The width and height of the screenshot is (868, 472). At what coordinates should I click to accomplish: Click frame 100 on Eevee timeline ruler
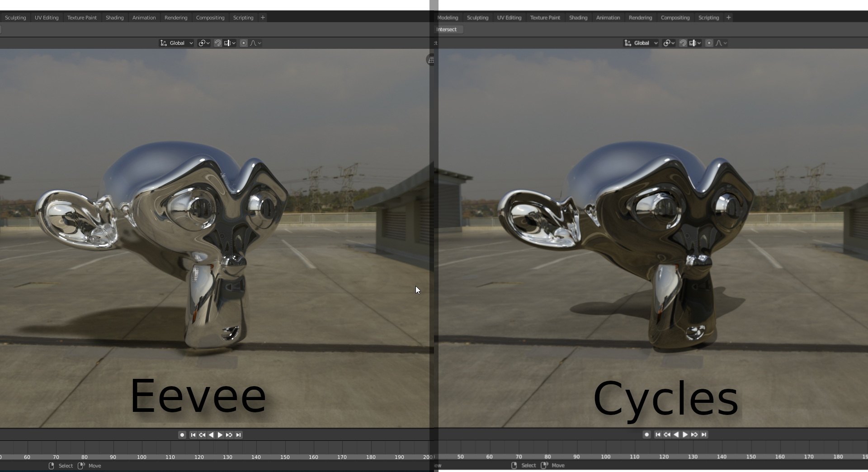(142, 457)
